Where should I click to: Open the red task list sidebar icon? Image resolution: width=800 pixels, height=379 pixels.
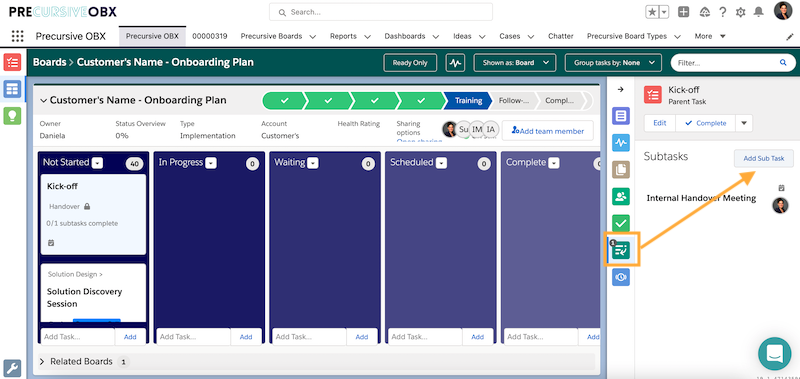[x=12, y=62]
